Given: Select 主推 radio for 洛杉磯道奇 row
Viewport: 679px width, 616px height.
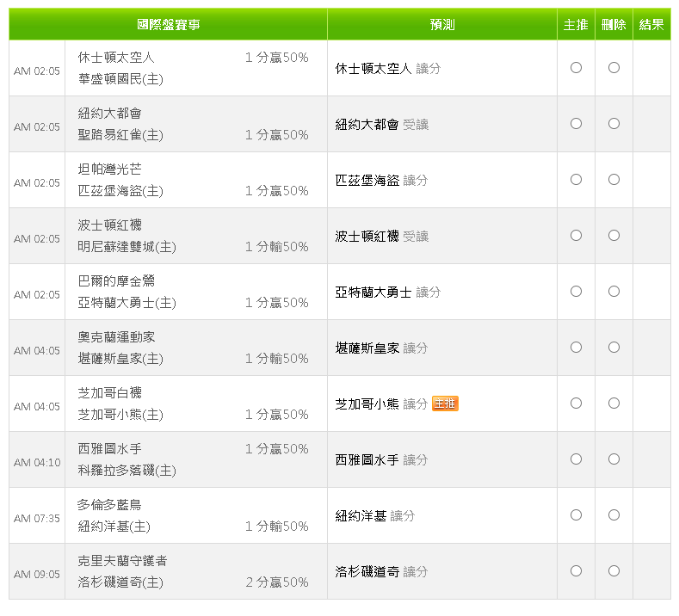Looking at the screenshot, I should (576, 570).
